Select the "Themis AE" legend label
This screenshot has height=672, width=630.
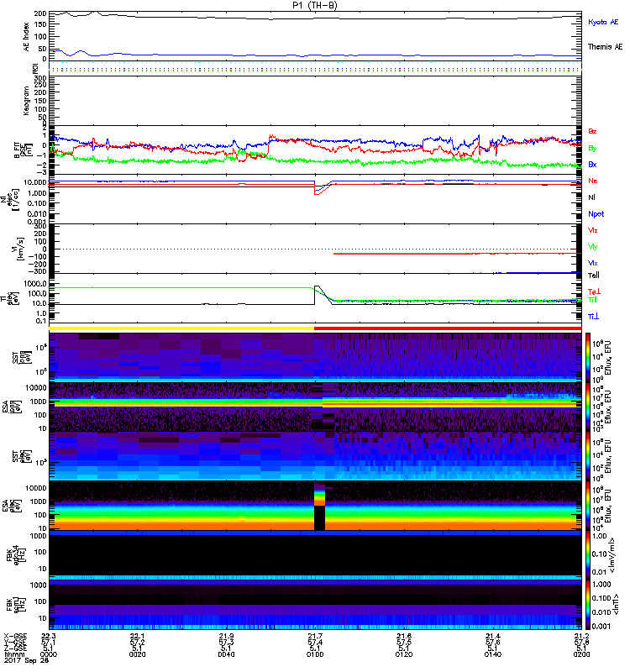(x=605, y=47)
